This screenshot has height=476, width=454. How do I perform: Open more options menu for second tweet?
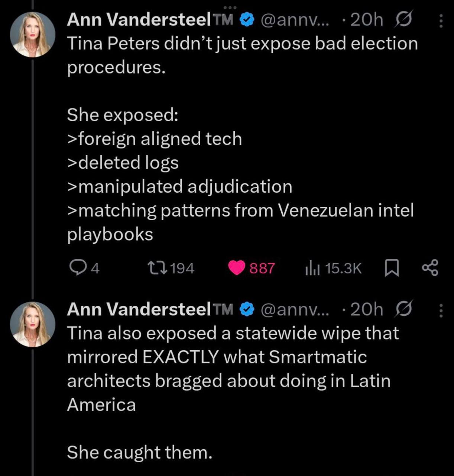[x=441, y=310]
